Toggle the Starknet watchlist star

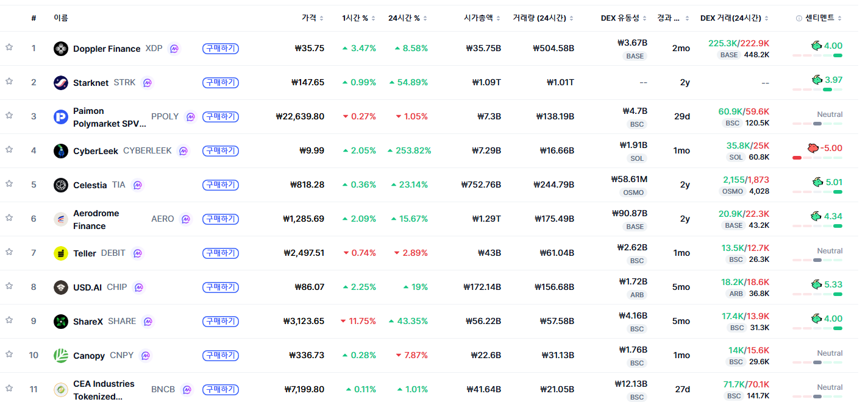[x=9, y=81]
